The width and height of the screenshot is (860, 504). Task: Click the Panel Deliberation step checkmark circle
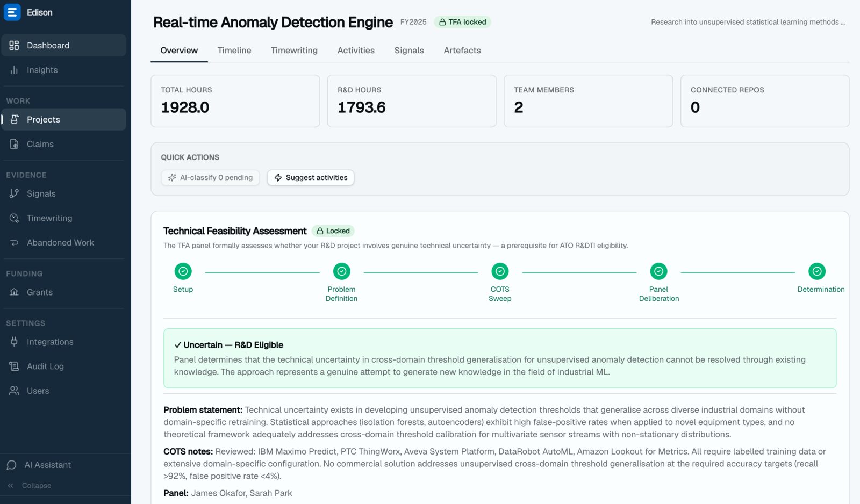pos(658,271)
